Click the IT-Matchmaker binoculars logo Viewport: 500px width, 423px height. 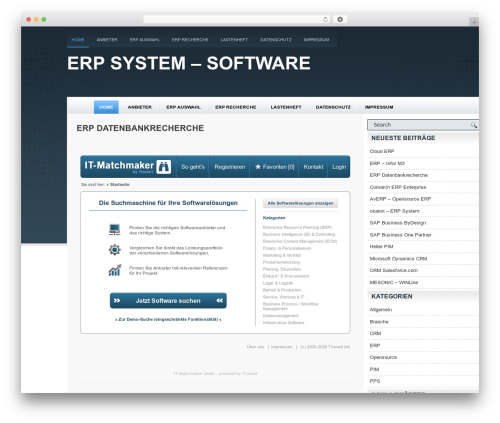(x=163, y=167)
